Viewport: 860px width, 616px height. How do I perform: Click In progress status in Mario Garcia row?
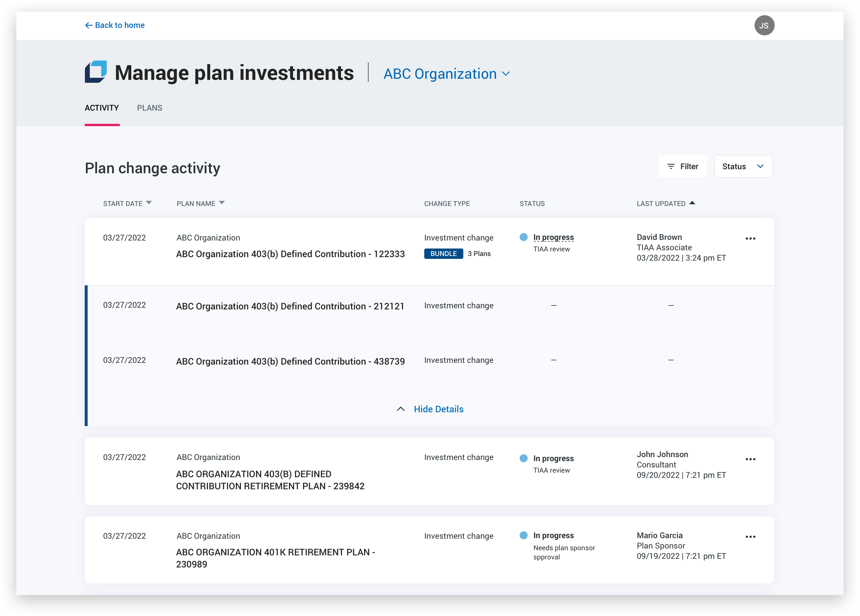tap(553, 535)
